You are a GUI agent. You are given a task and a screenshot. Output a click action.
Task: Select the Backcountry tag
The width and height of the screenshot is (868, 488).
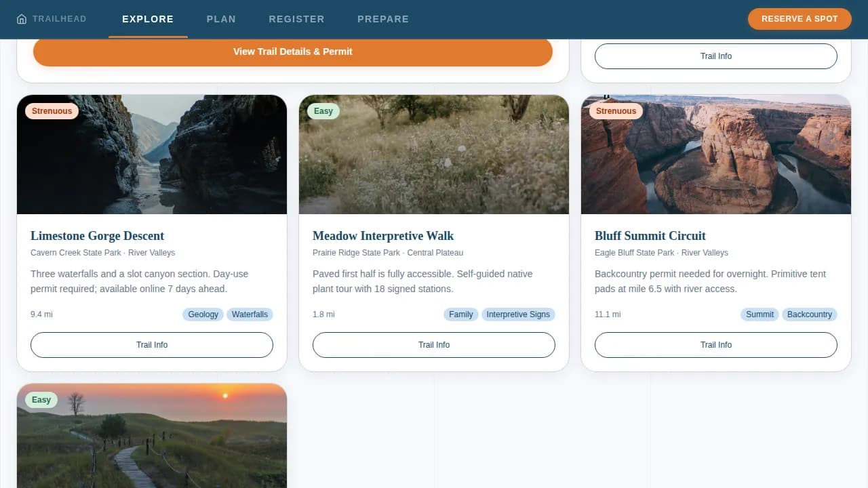click(x=810, y=314)
